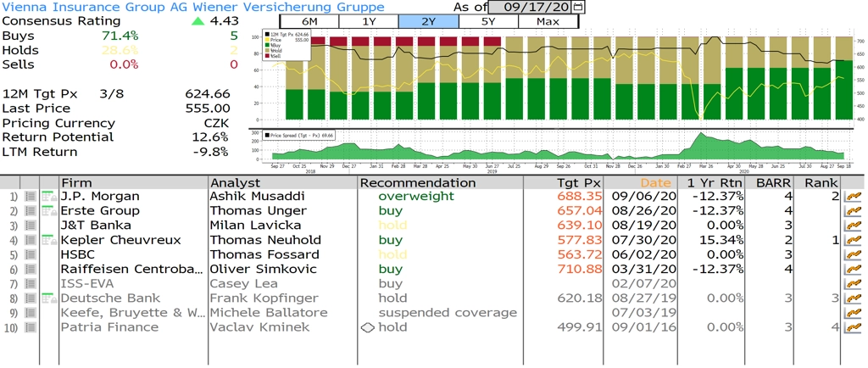Screen dimensions: 868x368
Task: Open the detail list icon for Kepler Cheuvreux row
Action: [x=31, y=240]
